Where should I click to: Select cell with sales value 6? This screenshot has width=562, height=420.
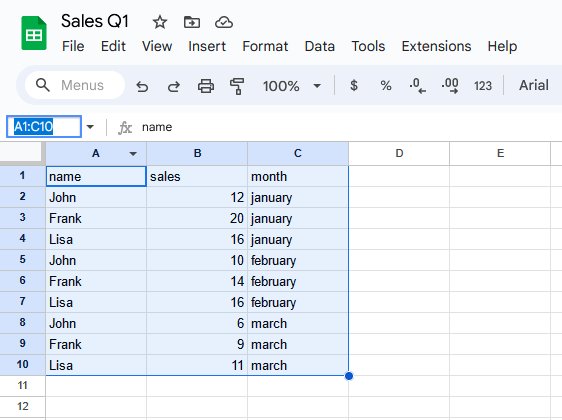(197, 323)
